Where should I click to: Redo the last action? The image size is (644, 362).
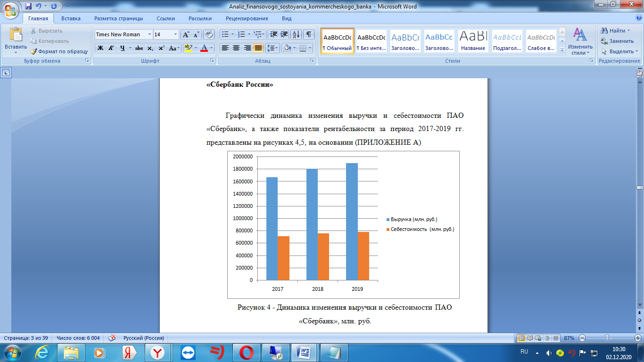54,6
